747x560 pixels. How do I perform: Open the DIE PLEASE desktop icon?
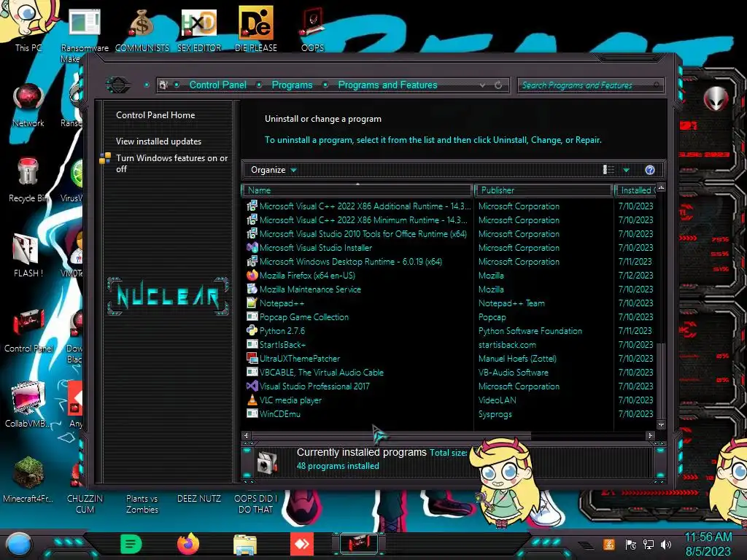pyautogui.click(x=256, y=28)
